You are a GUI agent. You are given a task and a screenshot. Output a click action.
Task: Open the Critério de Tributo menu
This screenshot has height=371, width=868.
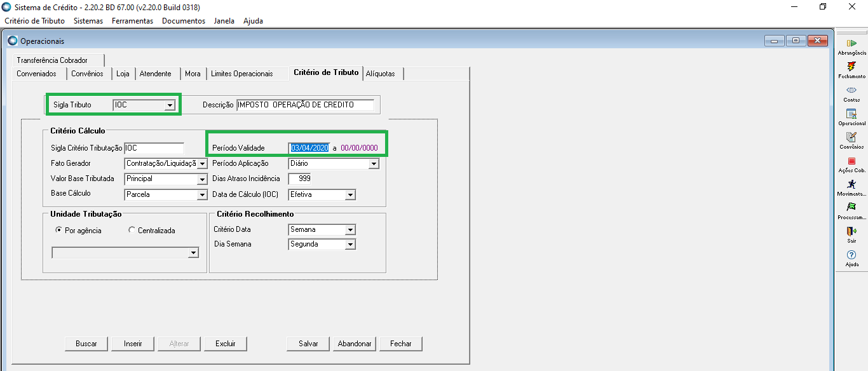tap(34, 21)
